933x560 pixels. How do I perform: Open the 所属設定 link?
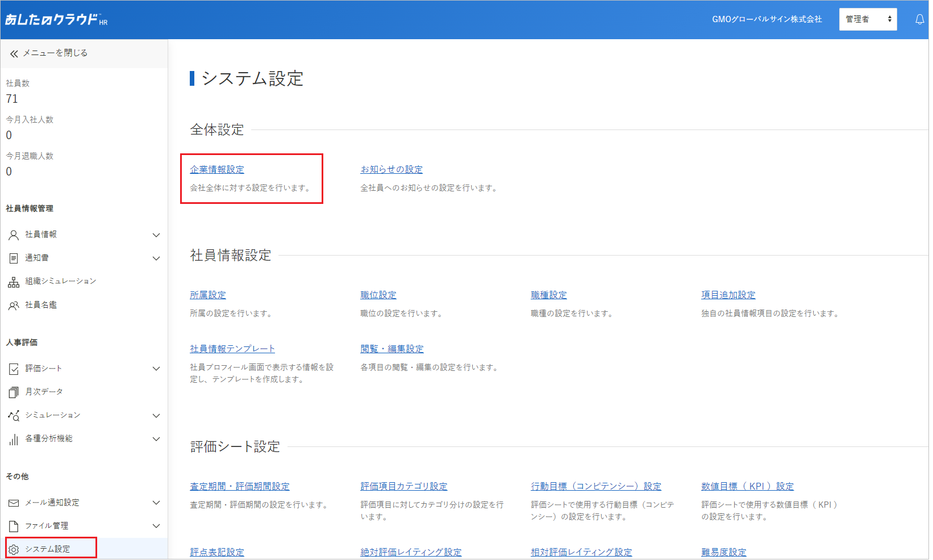[x=208, y=295]
